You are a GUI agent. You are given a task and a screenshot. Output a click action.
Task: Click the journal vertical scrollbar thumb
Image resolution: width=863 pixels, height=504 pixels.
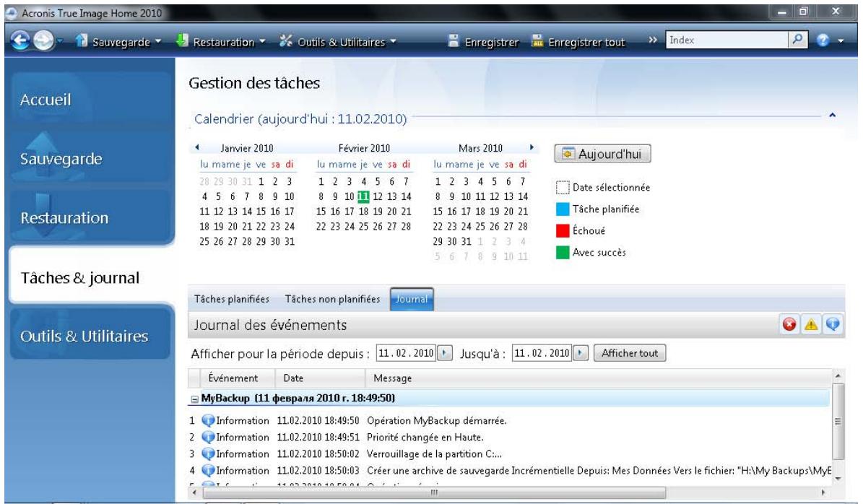pos(838,422)
